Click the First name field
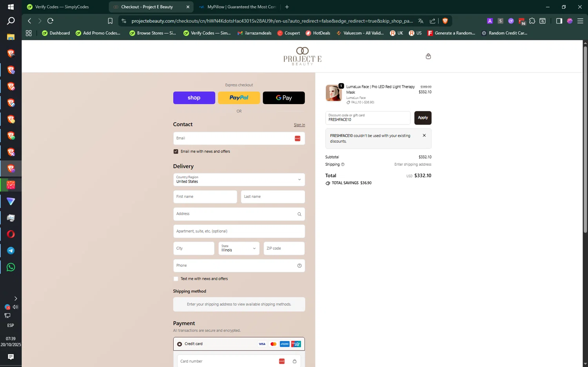This screenshot has height=367, width=588. (205, 197)
